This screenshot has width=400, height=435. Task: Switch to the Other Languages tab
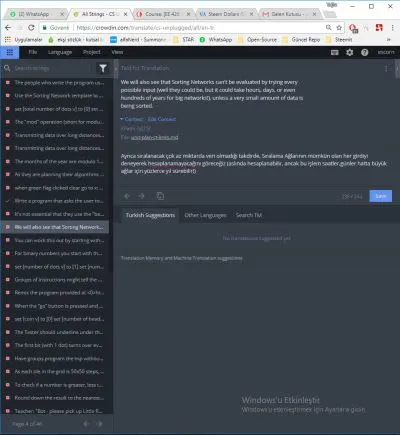tap(205, 215)
